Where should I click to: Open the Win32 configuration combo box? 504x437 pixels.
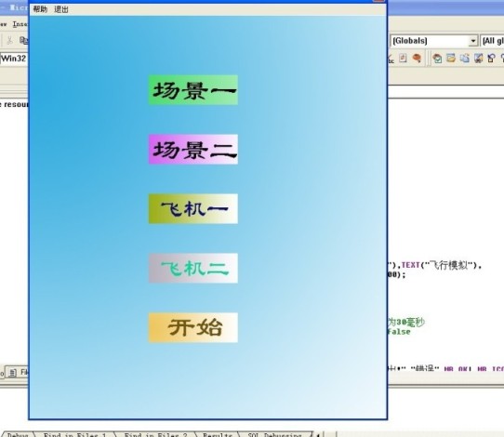(14, 59)
